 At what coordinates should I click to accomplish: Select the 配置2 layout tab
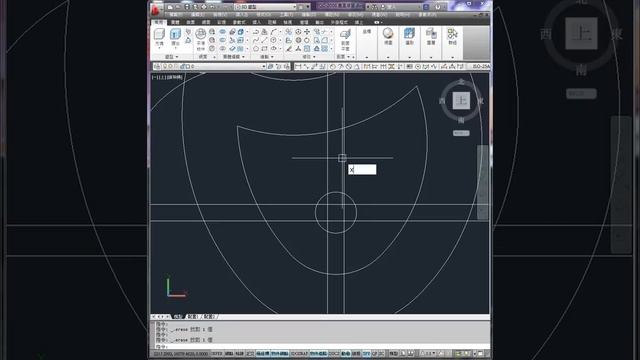click(209, 316)
